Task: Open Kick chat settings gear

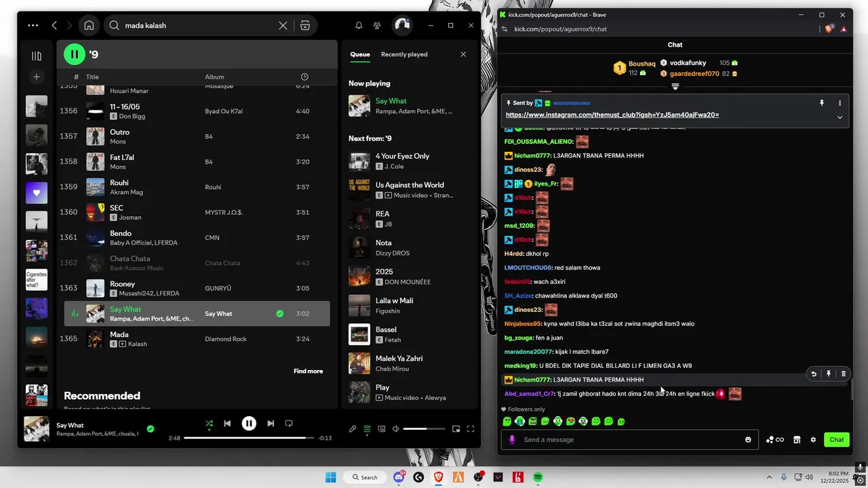Action: coord(813,440)
